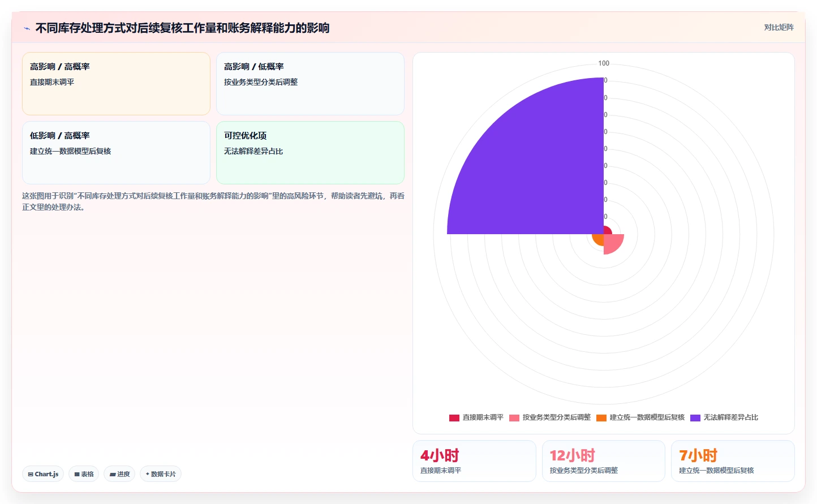The height and width of the screenshot is (504, 817).
Task: Open the 12小时 stat card
Action: click(x=603, y=461)
